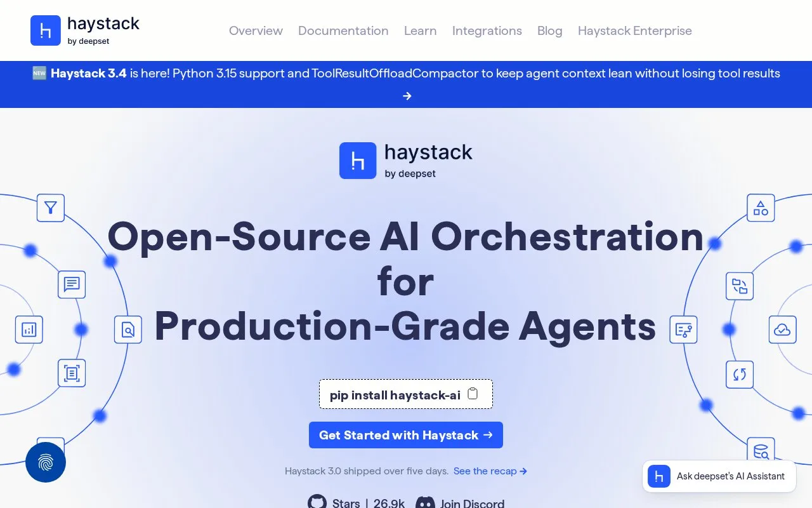This screenshot has height=508, width=812.
Task: Click the chat message icon on left orbit
Action: pyautogui.click(x=72, y=284)
